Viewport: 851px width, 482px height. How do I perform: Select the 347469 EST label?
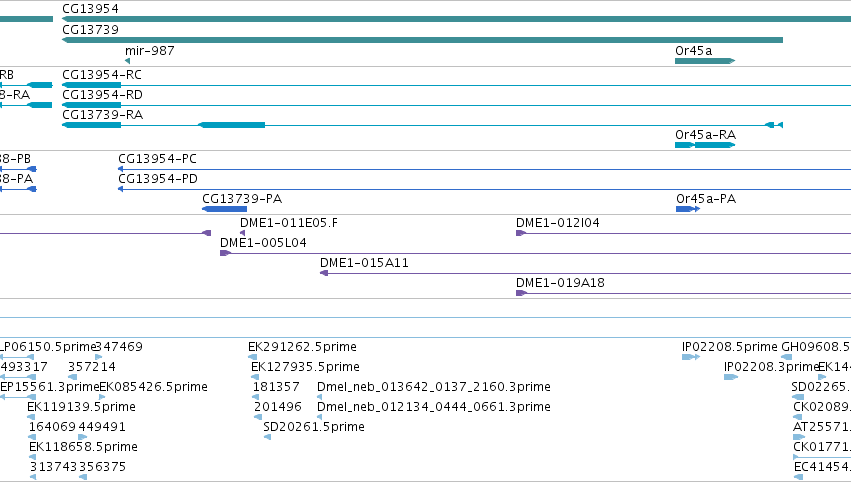[x=119, y=347]
